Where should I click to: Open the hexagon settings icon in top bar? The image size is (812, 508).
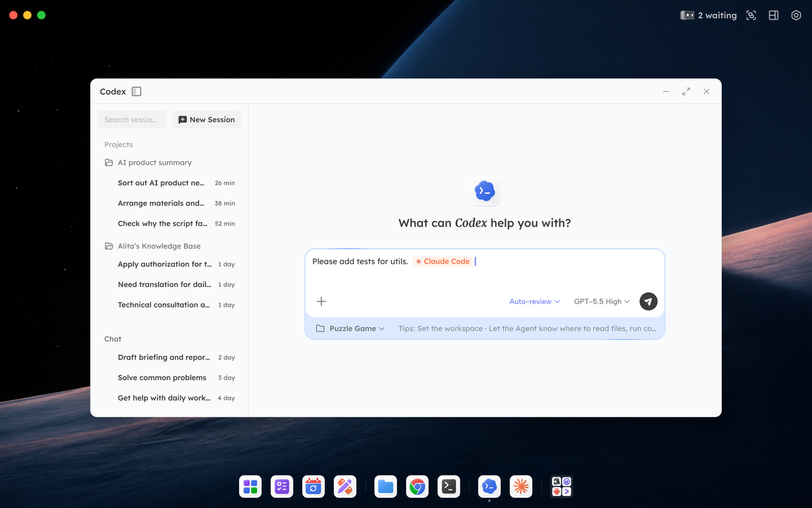tap(796, 15)
